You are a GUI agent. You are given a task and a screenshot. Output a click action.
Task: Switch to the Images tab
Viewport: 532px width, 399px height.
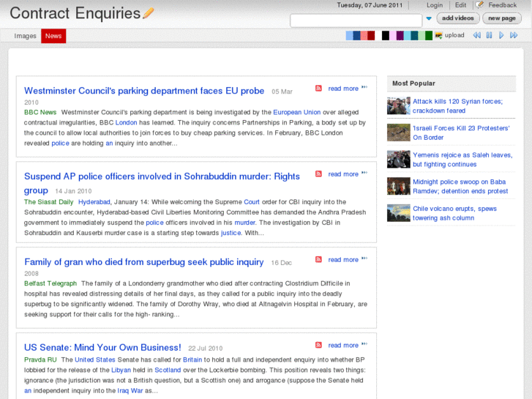[x=26, y=36]
